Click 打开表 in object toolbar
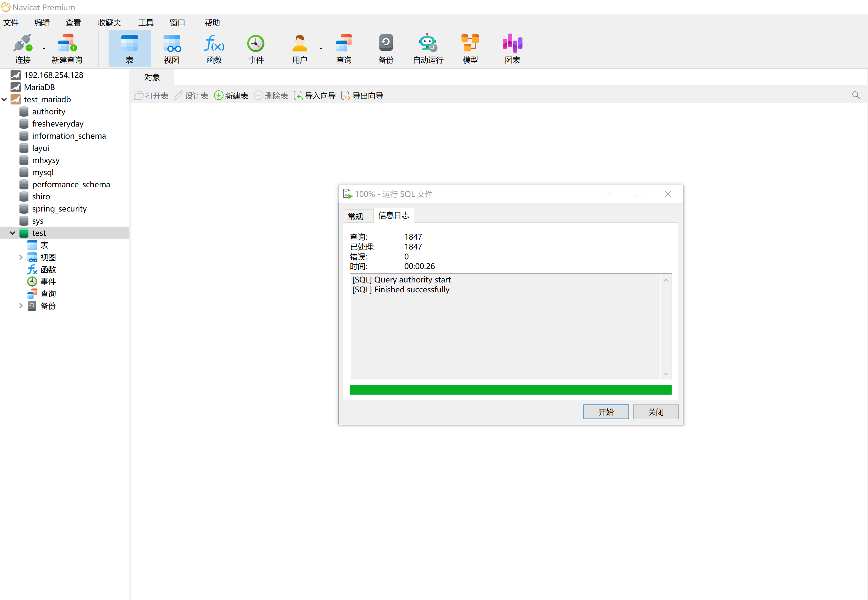 click(151, 96)
